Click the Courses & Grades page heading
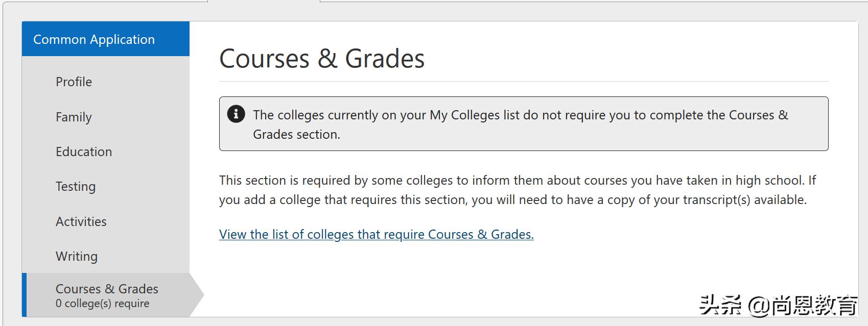 (x=322, y=59)
